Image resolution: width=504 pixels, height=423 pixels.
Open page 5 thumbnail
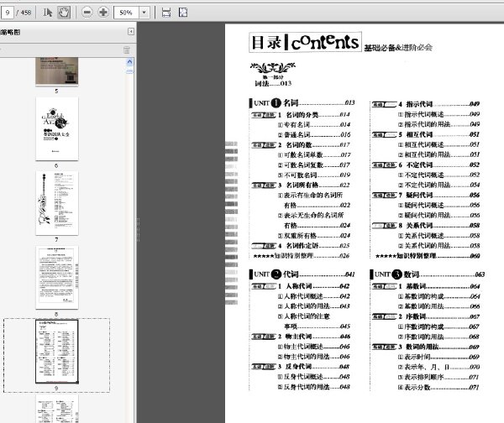[x=57, y=71]
